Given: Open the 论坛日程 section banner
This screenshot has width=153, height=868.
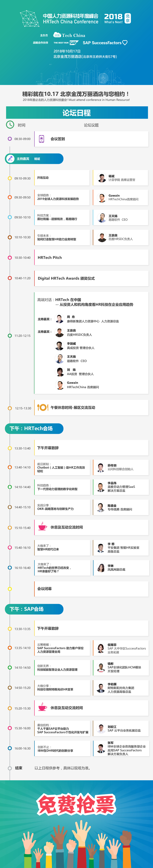Looking at the screenshot, I should (77, 113).
